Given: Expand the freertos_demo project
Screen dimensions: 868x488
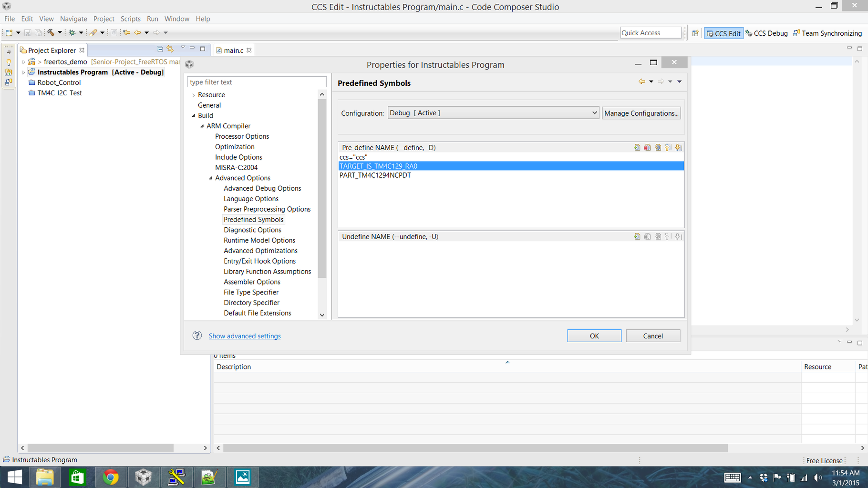Looking at the screenshot, I should coord(23,61).
